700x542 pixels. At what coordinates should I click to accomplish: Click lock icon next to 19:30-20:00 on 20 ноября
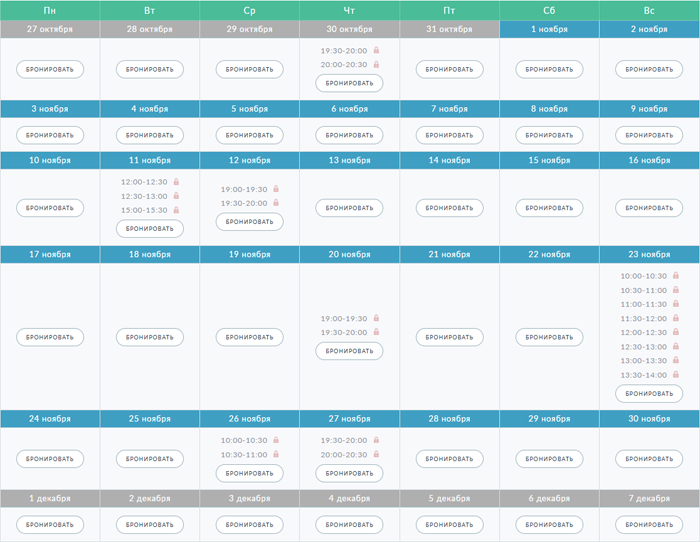pyautogui.click(x=376, y=332)
